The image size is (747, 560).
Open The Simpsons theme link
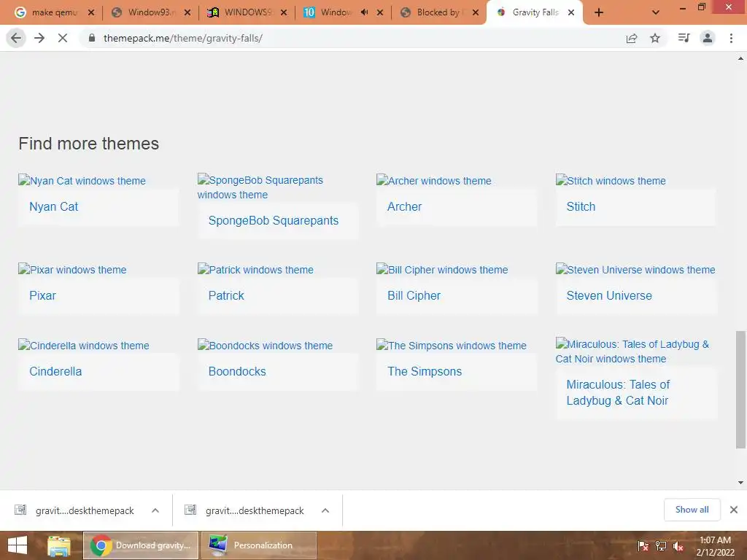point(425,371)
